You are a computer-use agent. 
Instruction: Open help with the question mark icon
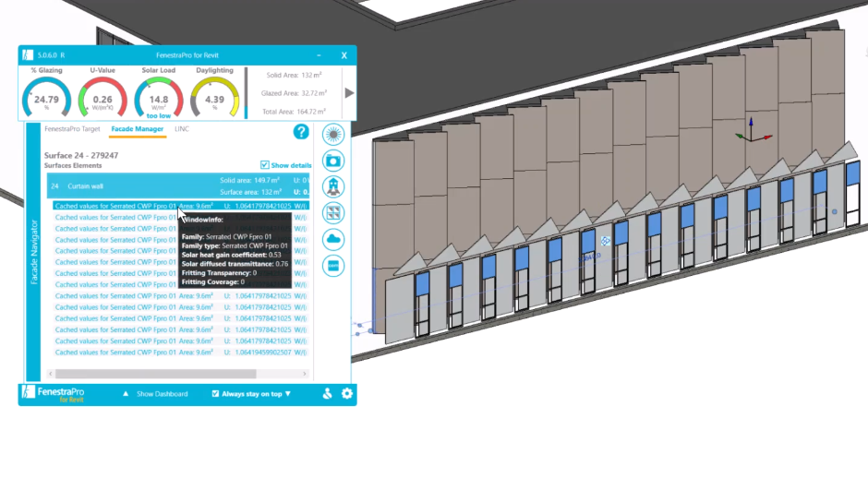pyautogui.click(x=301, y=132)
